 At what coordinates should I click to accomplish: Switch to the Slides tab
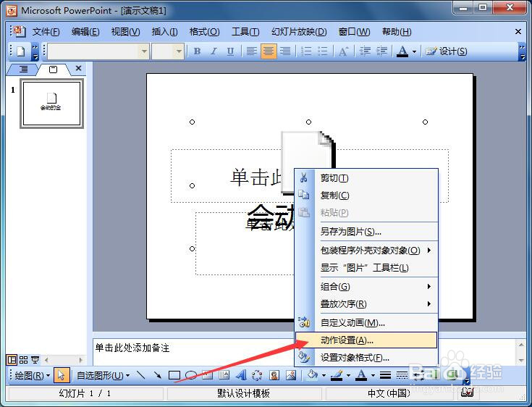[54, 70]
